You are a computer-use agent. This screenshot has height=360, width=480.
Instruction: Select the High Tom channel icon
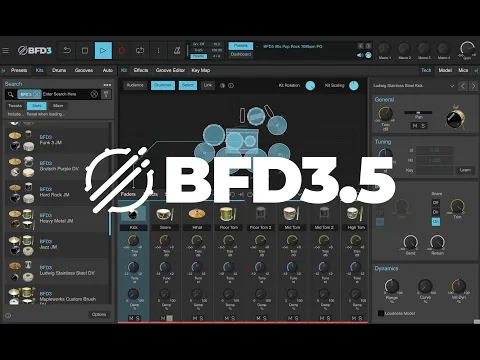(356, 214)
